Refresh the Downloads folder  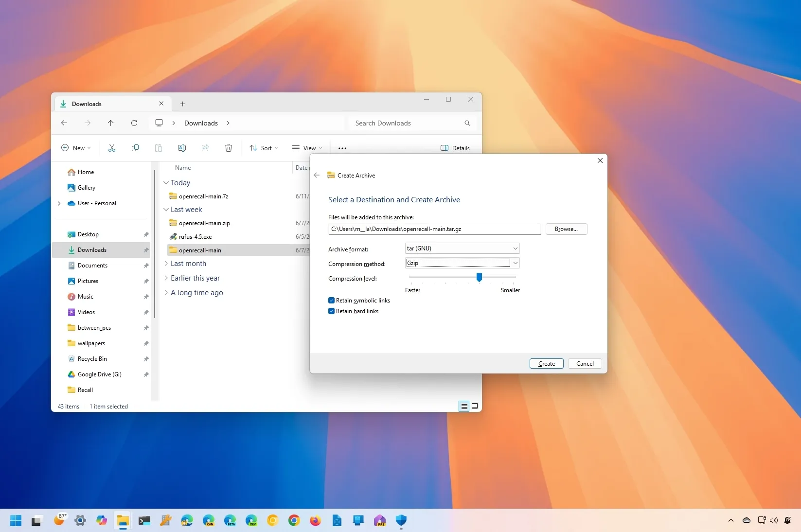134,123
